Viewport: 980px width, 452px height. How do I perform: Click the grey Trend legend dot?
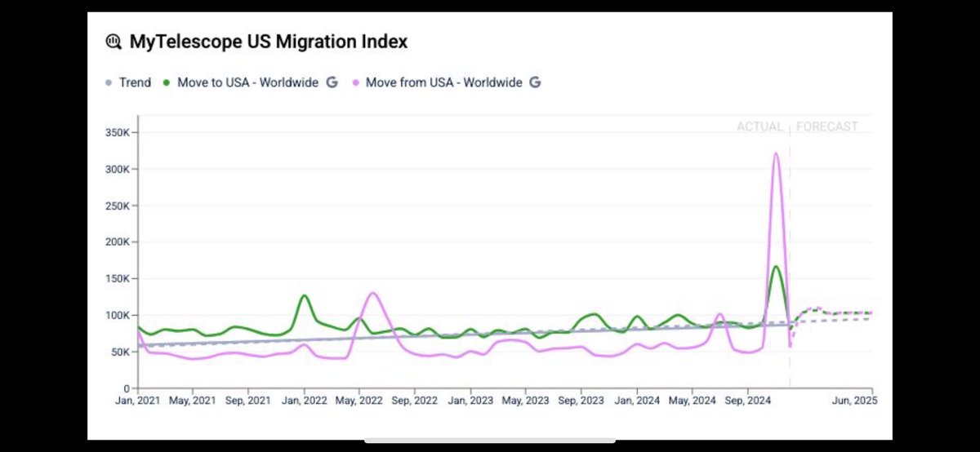(x=109, y=82)
